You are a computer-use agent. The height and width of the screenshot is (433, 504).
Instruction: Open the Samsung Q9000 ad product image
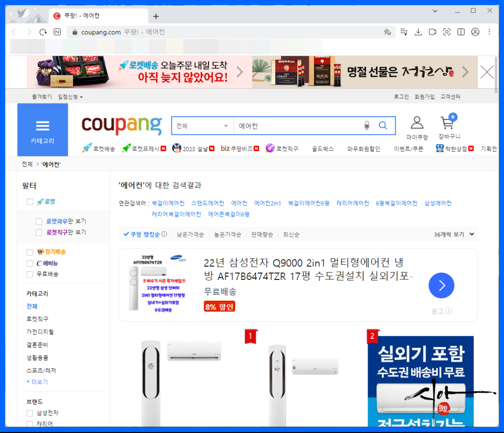click(159, 283)
